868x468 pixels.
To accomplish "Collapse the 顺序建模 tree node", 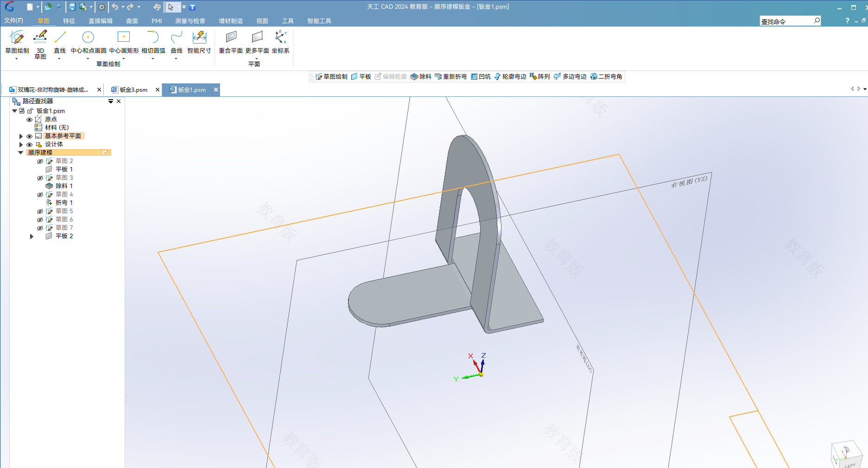I will click(21, 152).
